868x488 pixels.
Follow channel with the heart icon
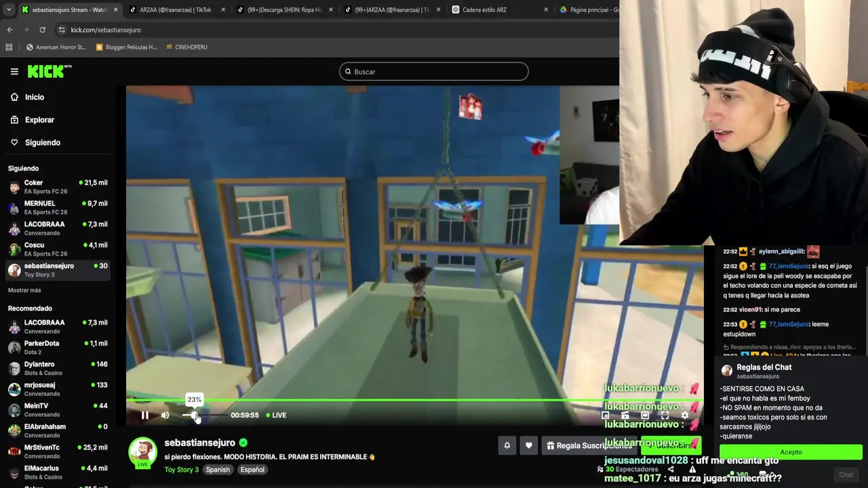(x=529, y=445)
